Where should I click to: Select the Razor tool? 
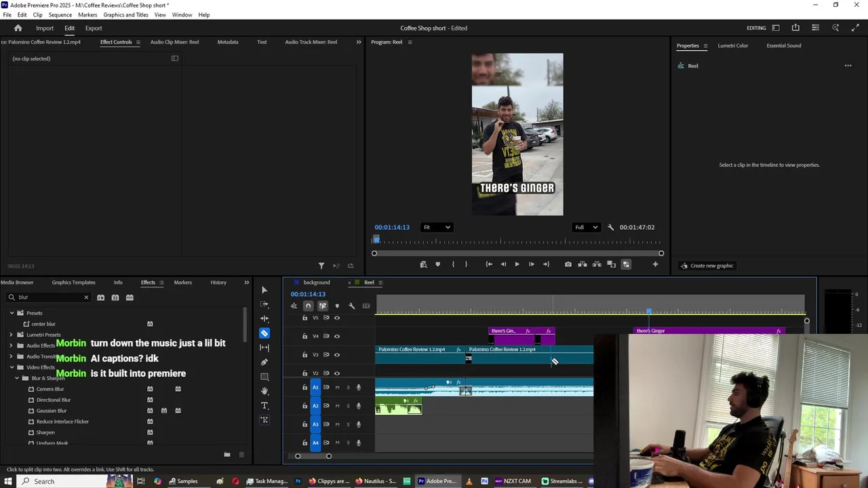(x=264, y=333)
